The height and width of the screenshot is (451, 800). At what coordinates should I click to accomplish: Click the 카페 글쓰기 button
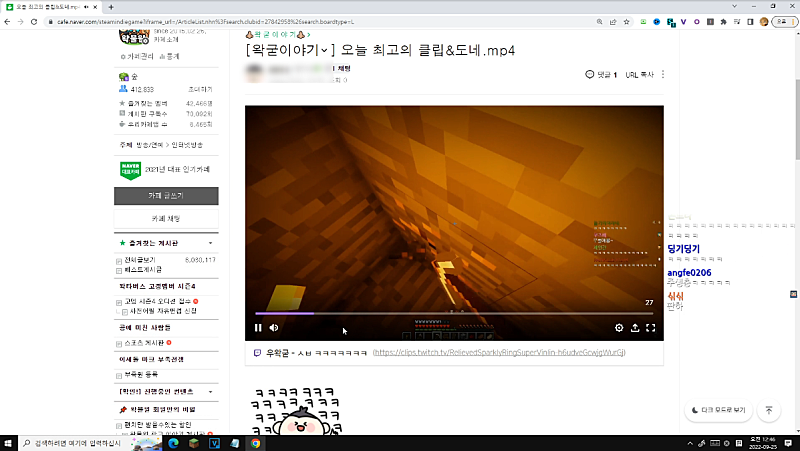tap(166, 196)
